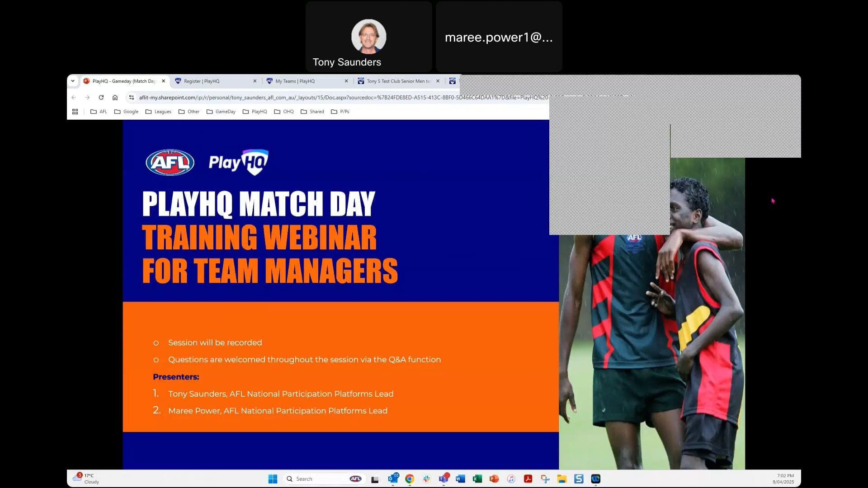This screenshot has width=868, height=488.
Task: Open Microsoft Teams from taskbar
Action: [x=443, y=479]
